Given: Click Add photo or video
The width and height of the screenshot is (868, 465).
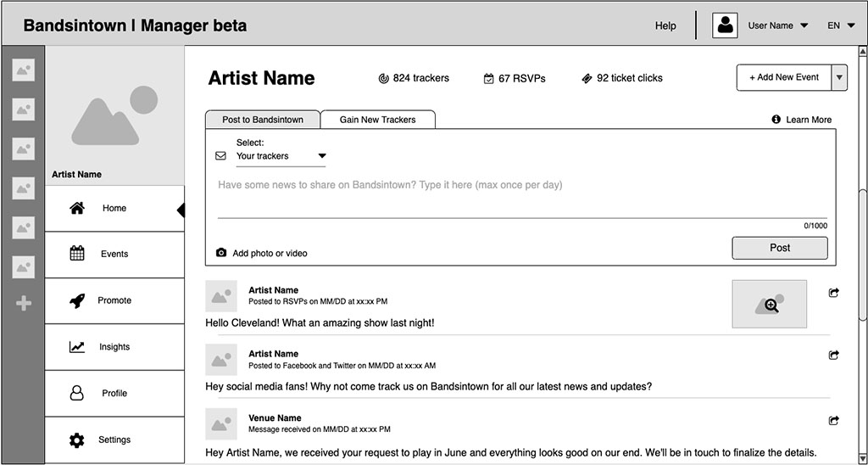Looking at the screenshot, I should [270, 253].
